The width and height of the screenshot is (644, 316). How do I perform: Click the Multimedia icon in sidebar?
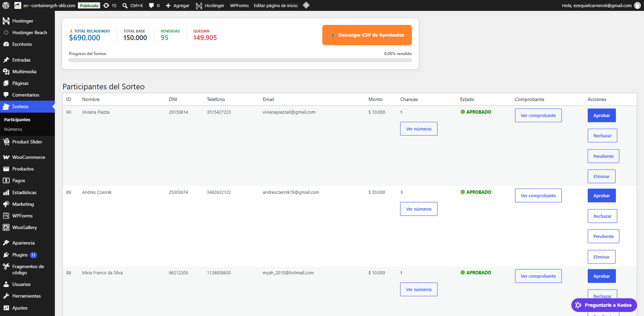(x=6, y=72)
